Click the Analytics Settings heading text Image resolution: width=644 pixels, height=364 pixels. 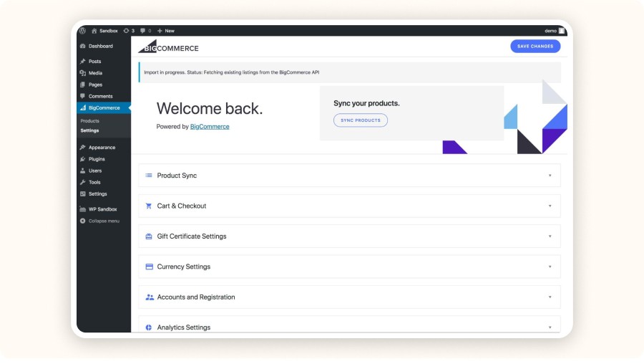coord(184,327)
